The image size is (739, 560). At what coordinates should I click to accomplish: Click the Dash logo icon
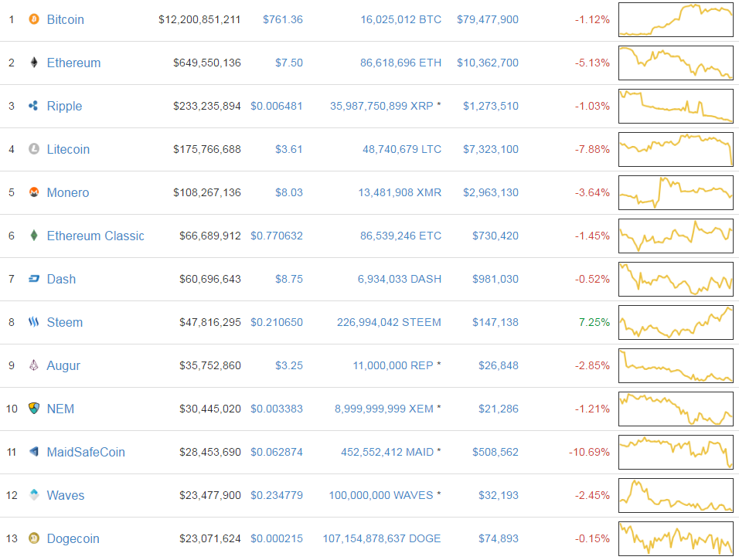[34, 279]
